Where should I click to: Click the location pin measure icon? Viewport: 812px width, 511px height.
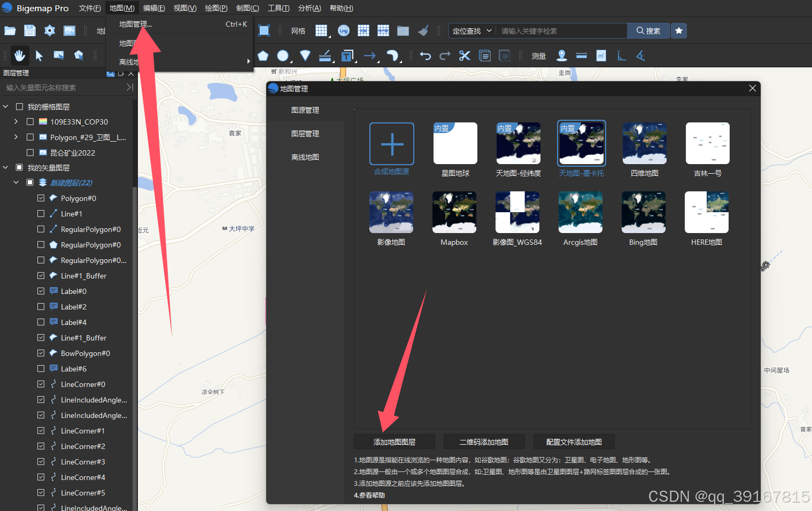562,56
